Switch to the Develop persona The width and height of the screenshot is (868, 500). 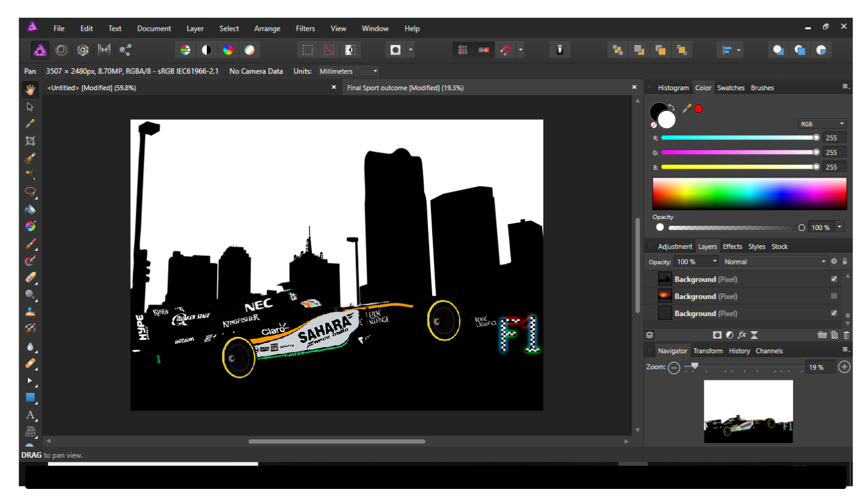[x=83, y=50]
